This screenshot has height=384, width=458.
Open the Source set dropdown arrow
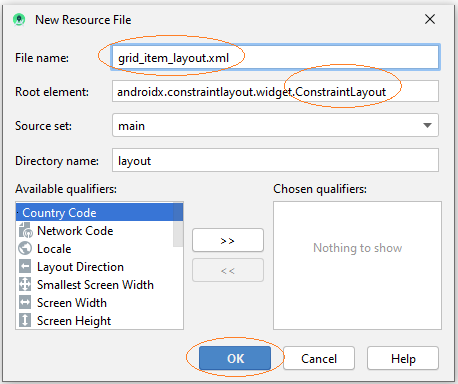(427, 125)
